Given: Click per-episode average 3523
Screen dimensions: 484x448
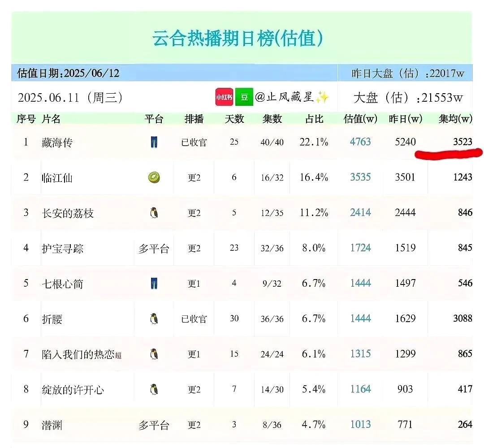Looking at the screenshot, I should click(462, 142).
